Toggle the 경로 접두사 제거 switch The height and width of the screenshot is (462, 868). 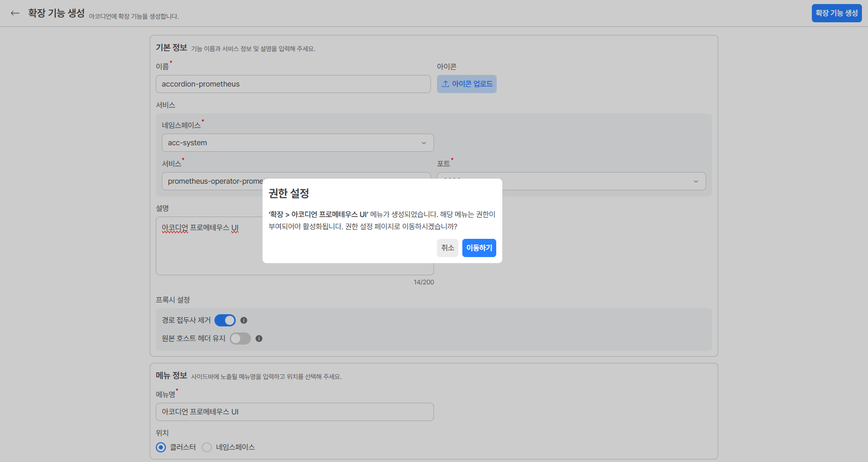coord(225,320)
